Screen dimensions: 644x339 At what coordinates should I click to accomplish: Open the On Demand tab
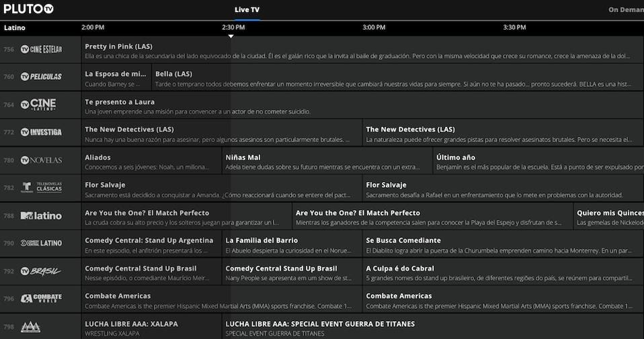[x=626, y=9]
